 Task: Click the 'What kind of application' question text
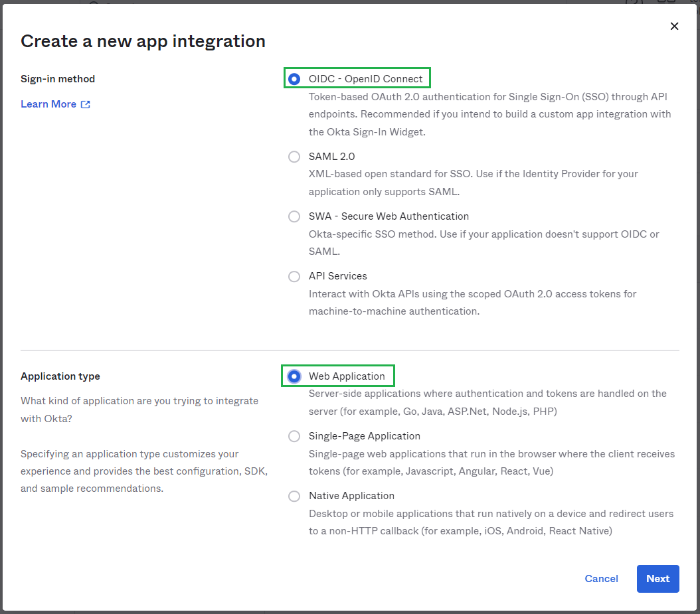tap(139, 410)
